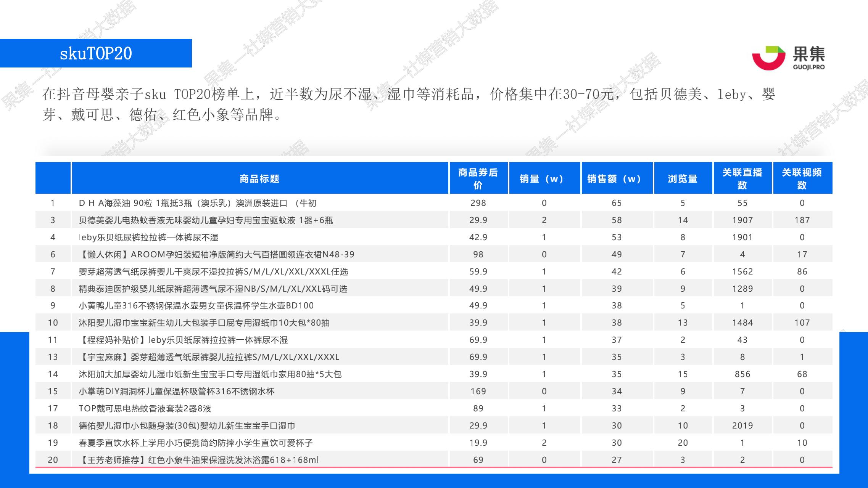Click price 19.9 in 春夏季直饮水杯 row
The width and height of the screenshot is (868, 488).
pos(478,443)
